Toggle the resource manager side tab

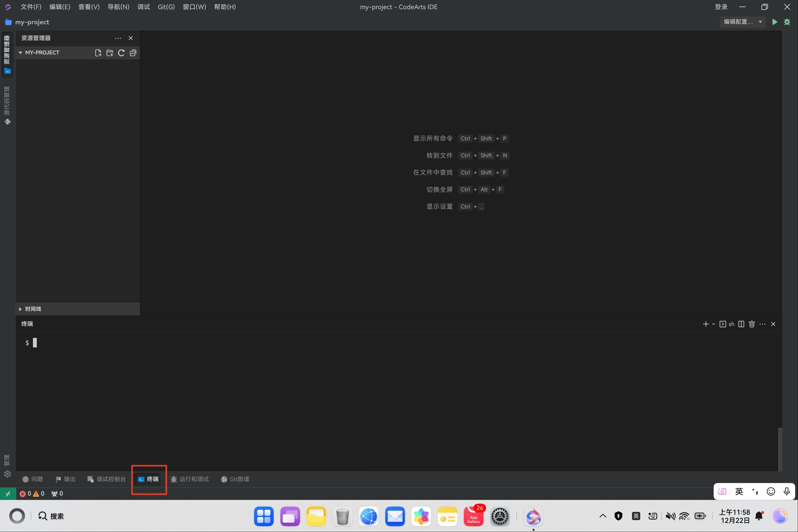pos(7,54)
